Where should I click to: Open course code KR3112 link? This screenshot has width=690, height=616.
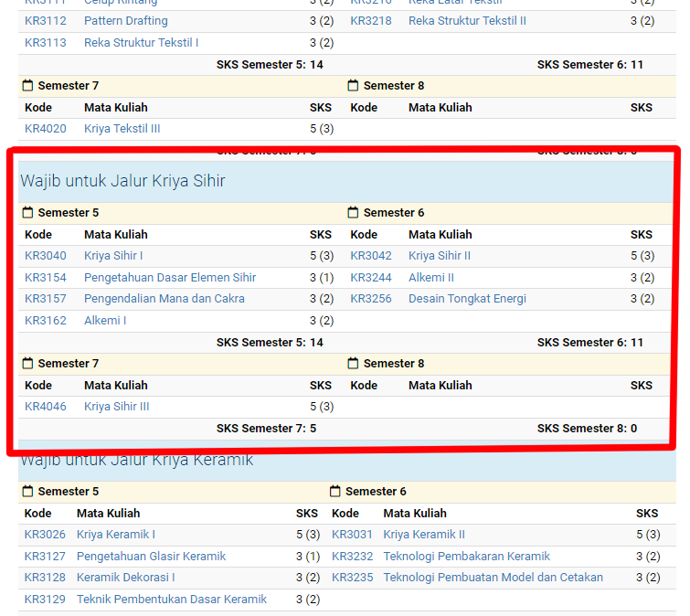[46, 21]
